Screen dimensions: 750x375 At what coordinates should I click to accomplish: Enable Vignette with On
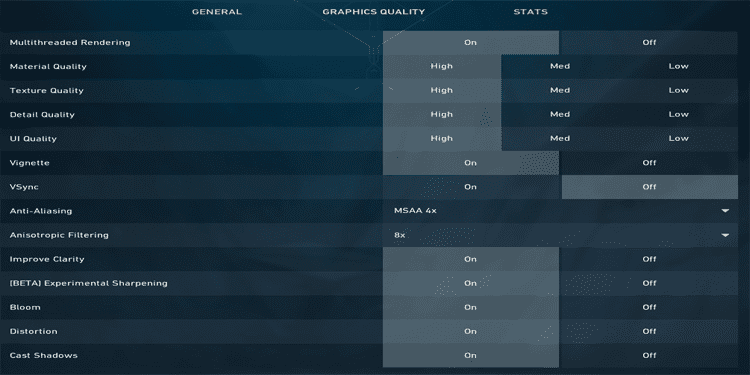471,163
